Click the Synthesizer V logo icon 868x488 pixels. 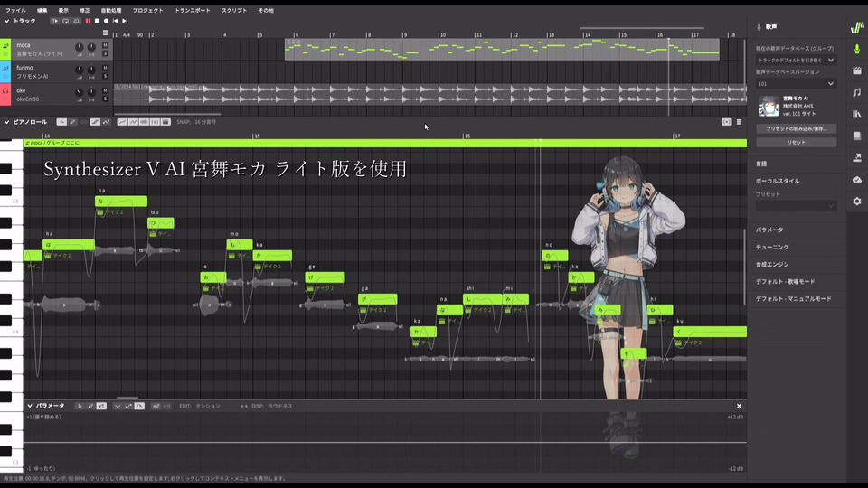[x=857, y=27]
